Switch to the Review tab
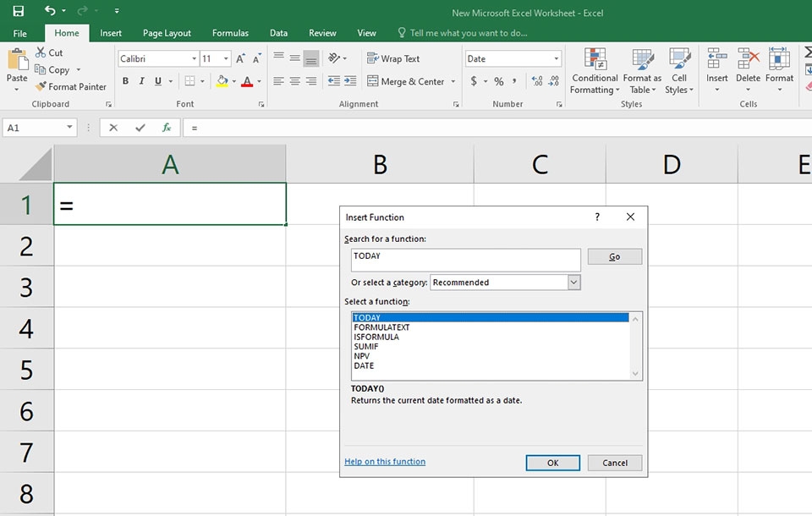Image resolution: width=812 pixels, height=516 pixels. pyautogui.click(x=322, y=33)
